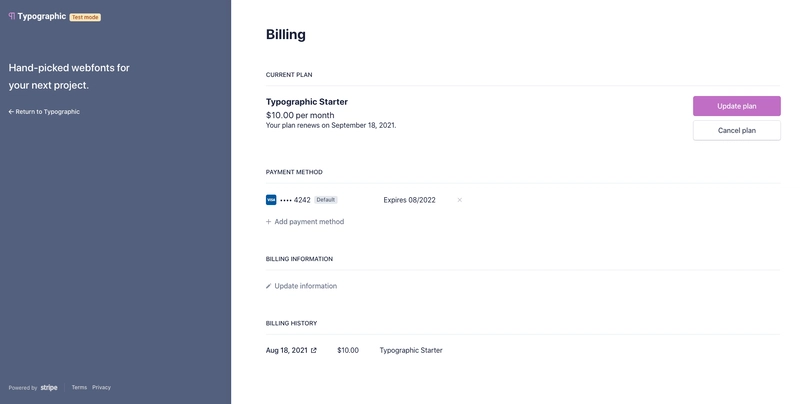800x404 pixels.
Task: Click the Hand-picked webfonts tagline
Action: [x=69, y=77]
